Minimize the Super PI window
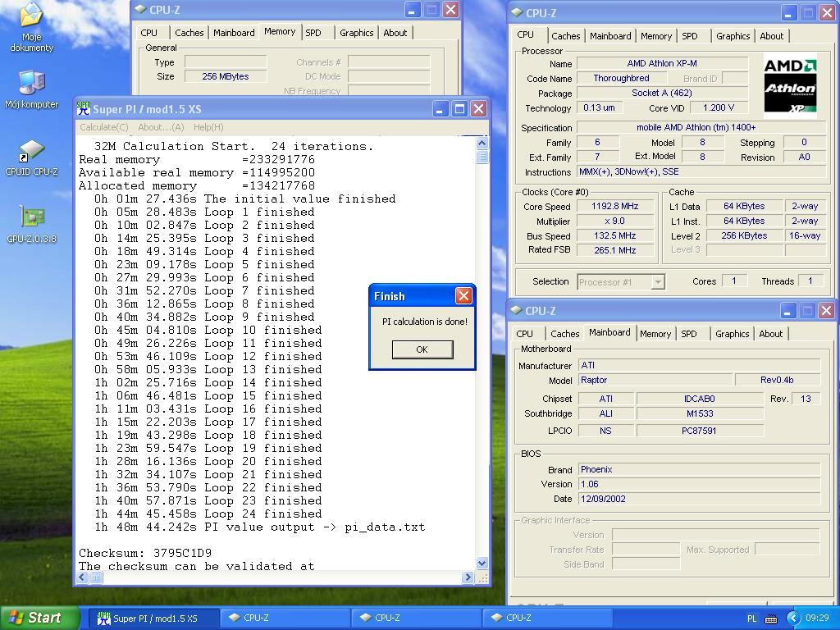 [440, 109]
